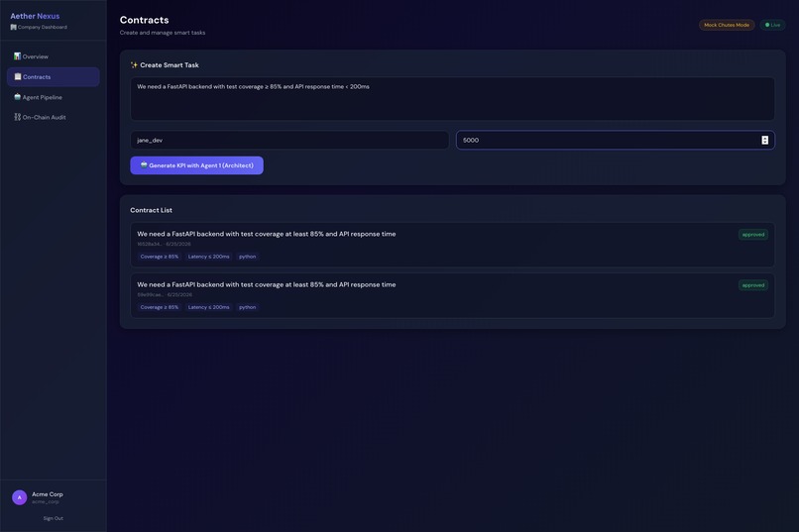Click the Contracts page heading
Image resolution: width=799 pixels, height=532 pixels.
point(144,20)
